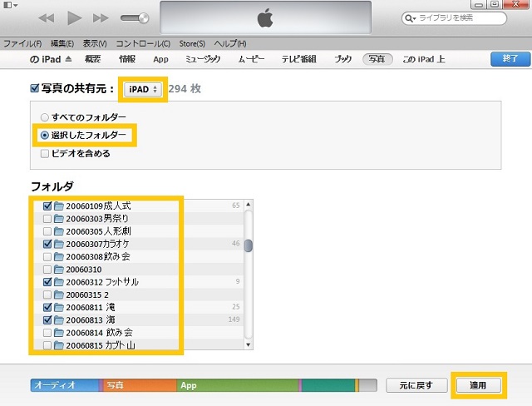Click the orange 写真 capacity segment

(x=140, y=385)
